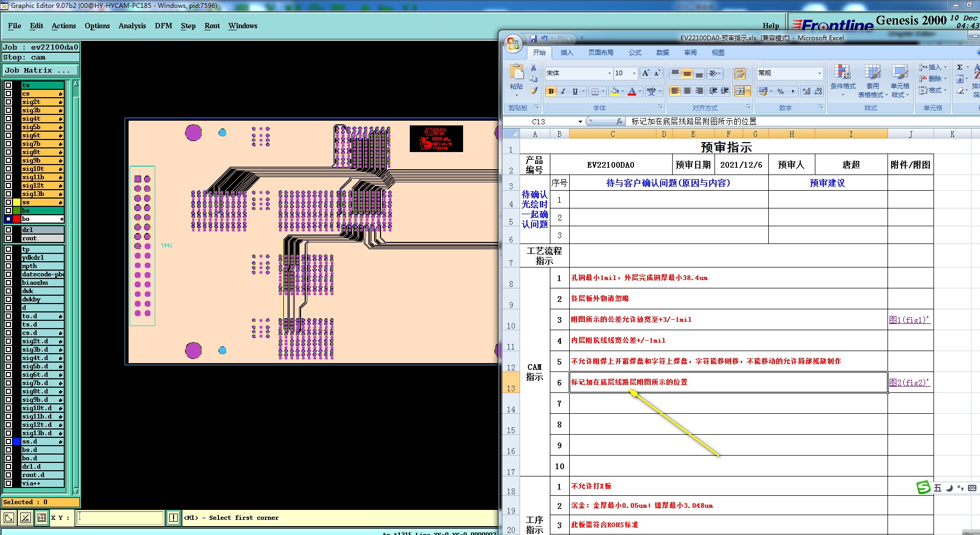
Task: Copy selection using Excel copy icon
Action: (x=534, y=79)
